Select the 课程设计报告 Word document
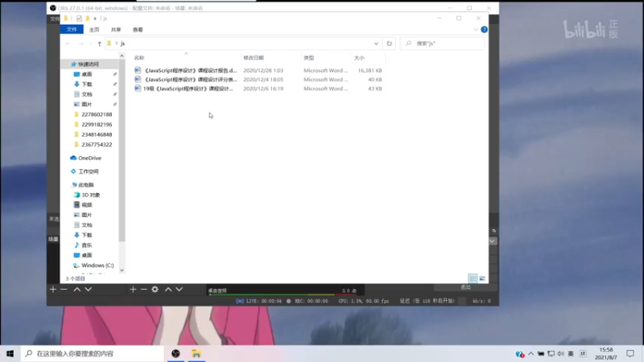 (x=190, y=71)
